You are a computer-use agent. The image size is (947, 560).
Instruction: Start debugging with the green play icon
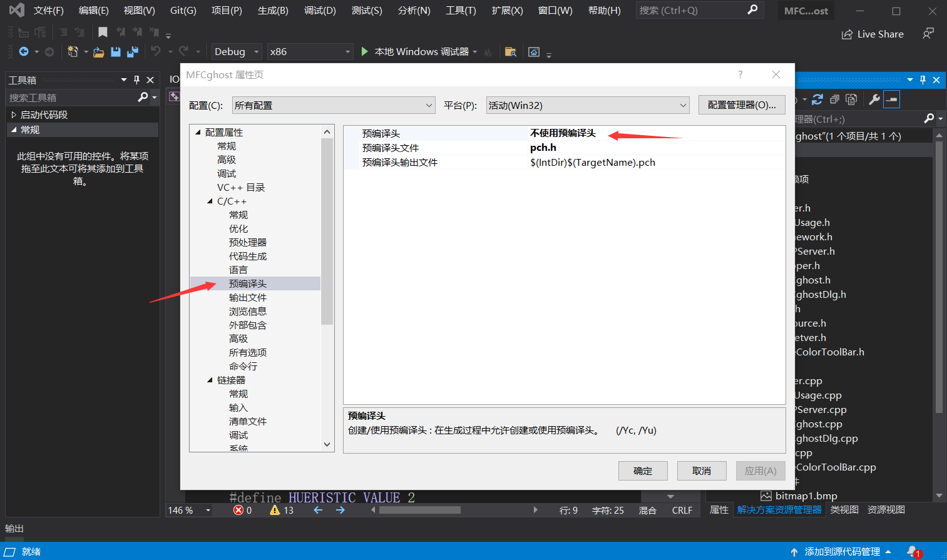[365, 51]
